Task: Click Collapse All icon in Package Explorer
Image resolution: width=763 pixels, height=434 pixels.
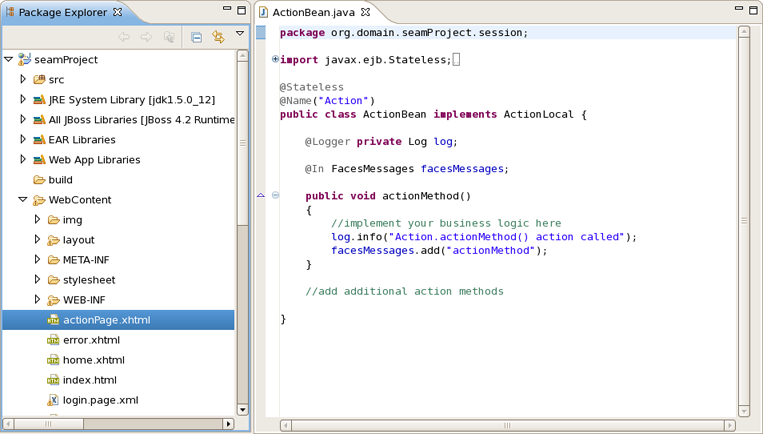Action: coord(197,37)
